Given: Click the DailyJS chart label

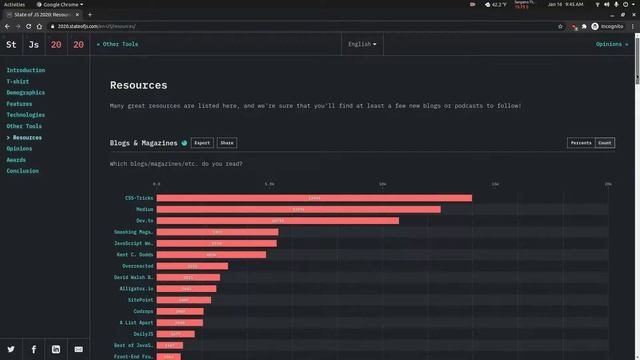Looking at the screenshot, I should [x=144, y=334].
